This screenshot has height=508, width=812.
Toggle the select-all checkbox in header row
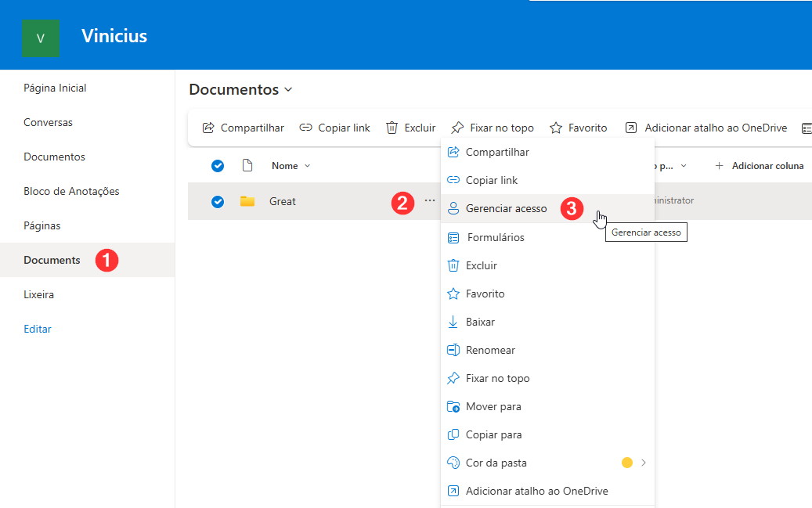218,166
